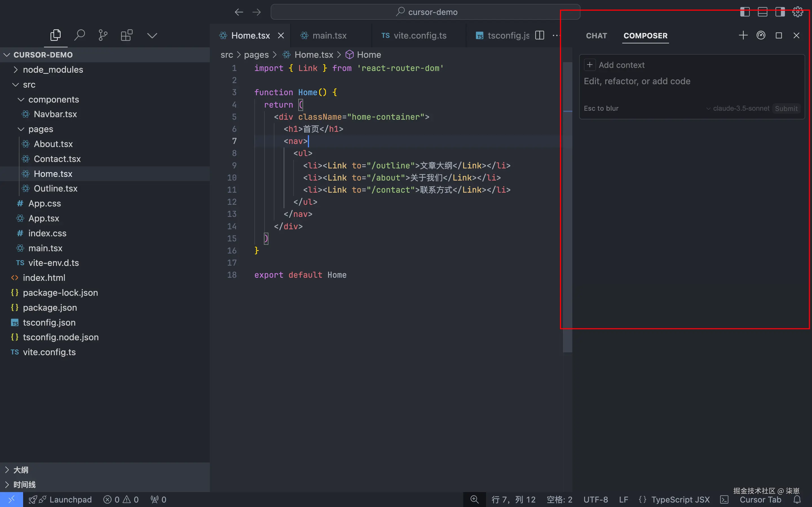Toggle primary sidebar layout icon
Viewport: 812px width, 507px height.
point(745,12)
